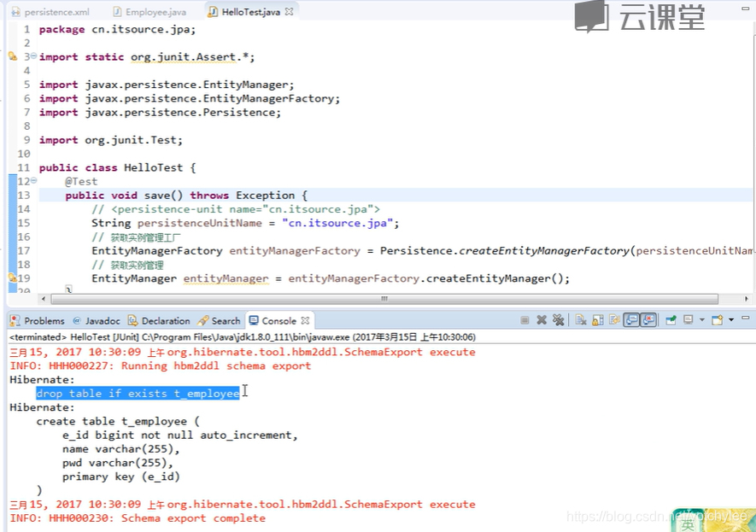Click the Employee.java file icon on its tab
The width and height of the screenshot is (756, 532).
click(x=117, y=12)
